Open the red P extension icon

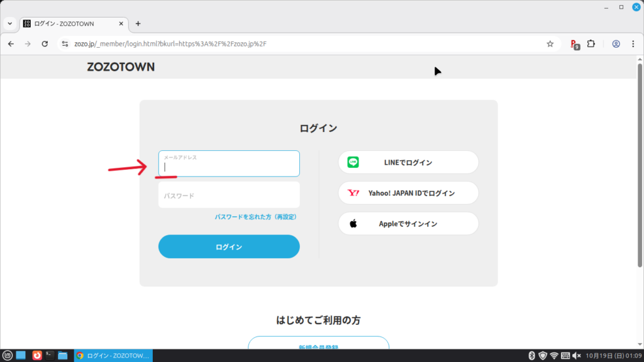574,44
